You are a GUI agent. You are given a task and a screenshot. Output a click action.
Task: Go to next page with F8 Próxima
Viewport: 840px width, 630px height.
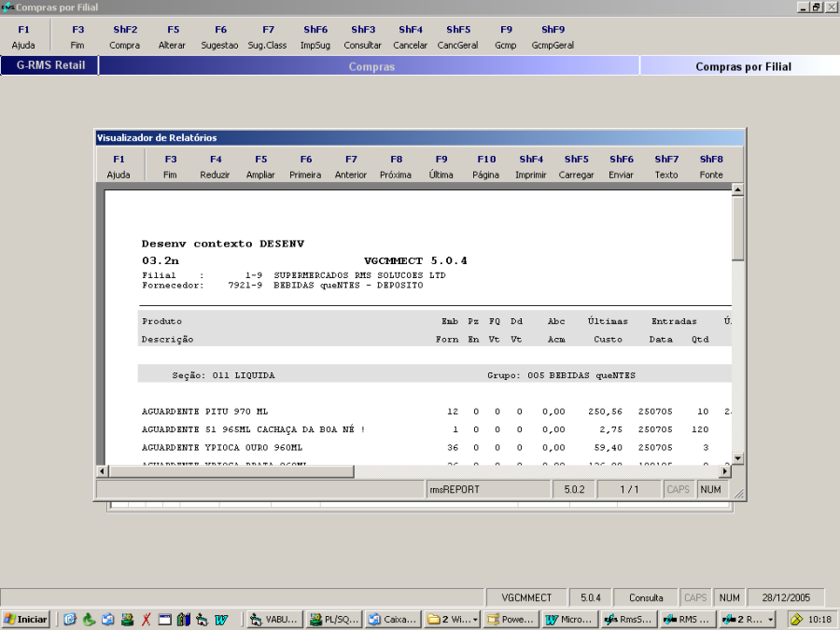click(396, 167)
